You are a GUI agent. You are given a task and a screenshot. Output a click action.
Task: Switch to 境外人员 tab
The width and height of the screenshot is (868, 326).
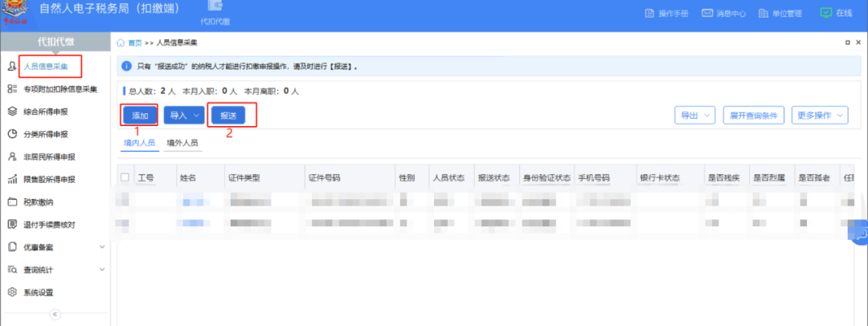click(182, 143)
